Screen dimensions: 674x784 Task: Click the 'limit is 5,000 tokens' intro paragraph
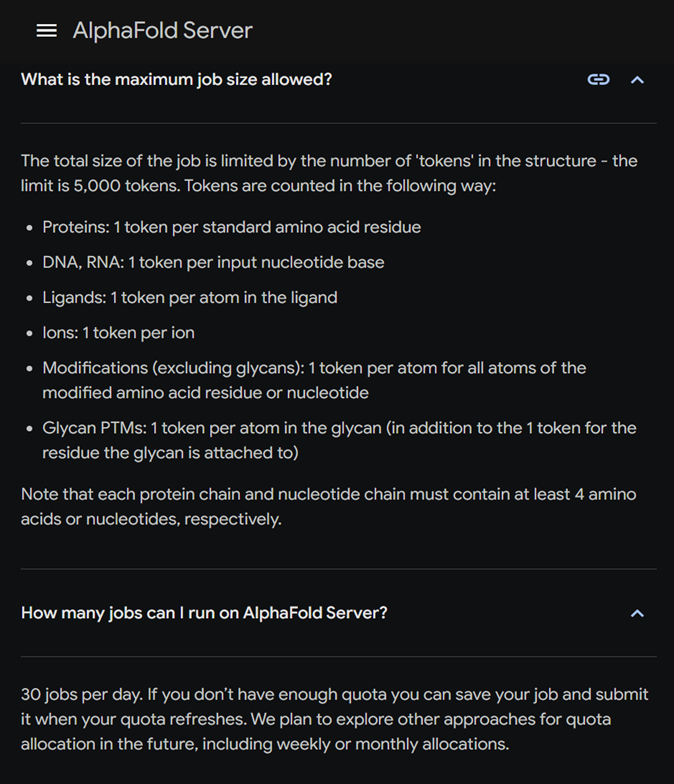tap(328, 173)
